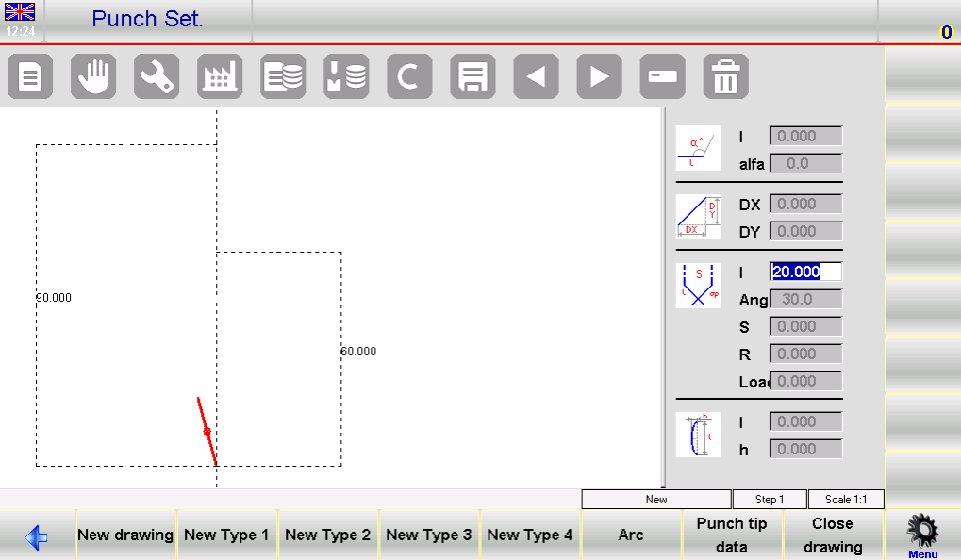Open Punch tip data

click(732, 534)
